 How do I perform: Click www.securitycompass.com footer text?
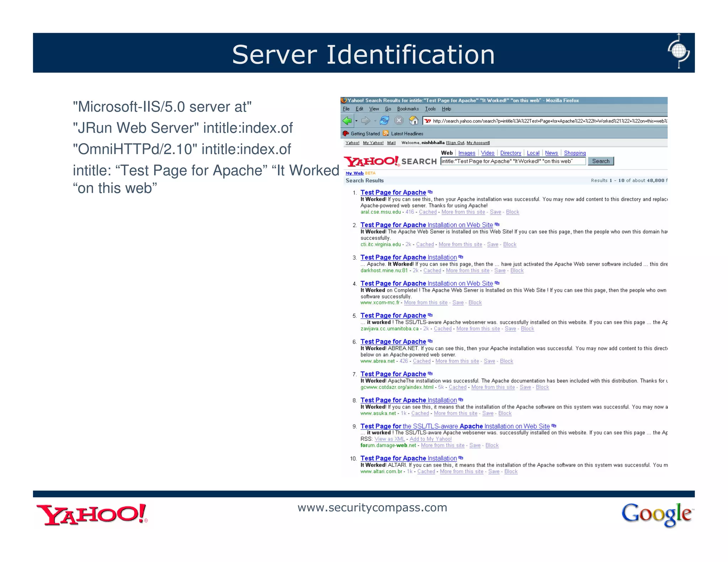(x=372, y=508)
